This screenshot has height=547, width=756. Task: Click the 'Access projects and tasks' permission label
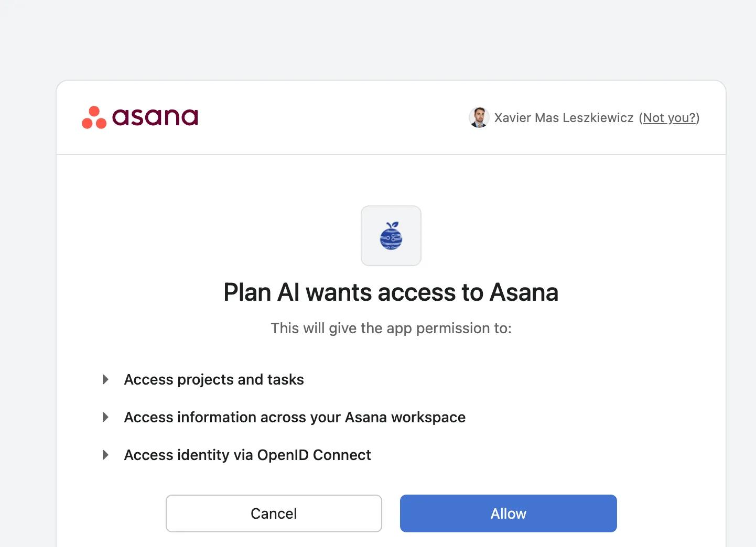point(214,379)
